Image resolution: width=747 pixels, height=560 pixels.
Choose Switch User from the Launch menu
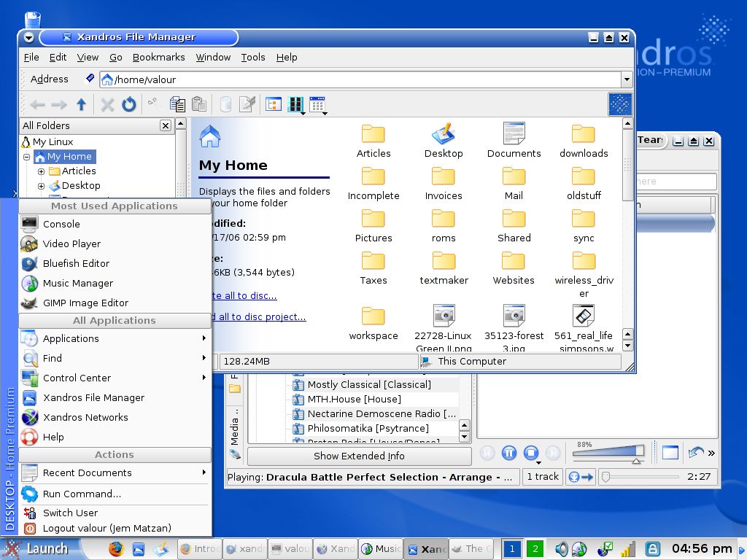115,513
